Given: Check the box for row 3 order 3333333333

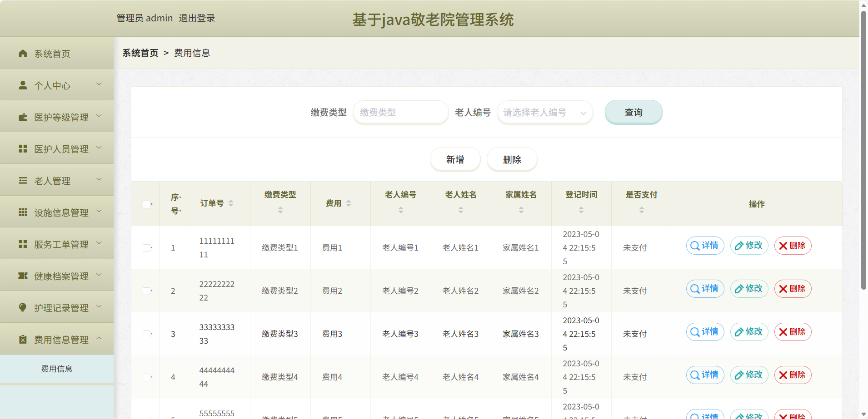Looking at the screenshot, I should [x=146, y=334].
